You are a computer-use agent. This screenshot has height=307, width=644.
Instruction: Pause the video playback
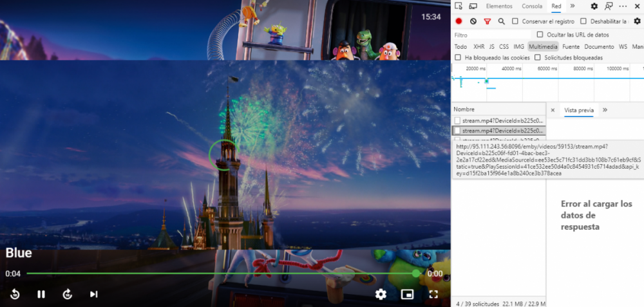tap(41, 294)
